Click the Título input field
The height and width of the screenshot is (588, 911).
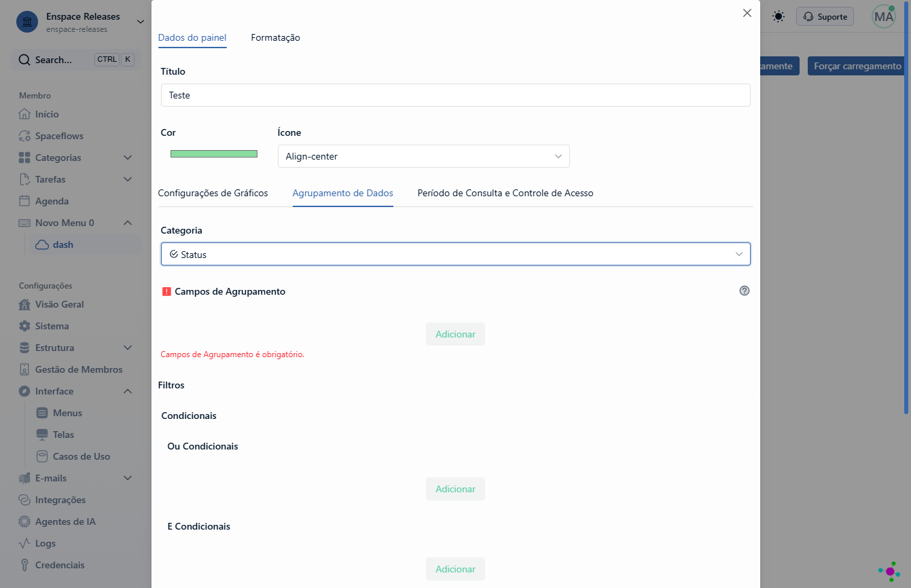coord(456,95)
